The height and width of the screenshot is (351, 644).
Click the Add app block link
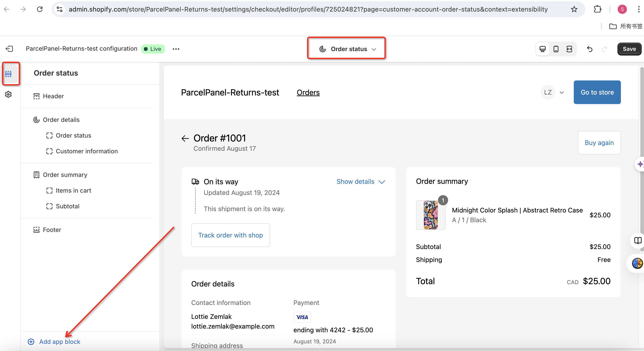[60, 342]
